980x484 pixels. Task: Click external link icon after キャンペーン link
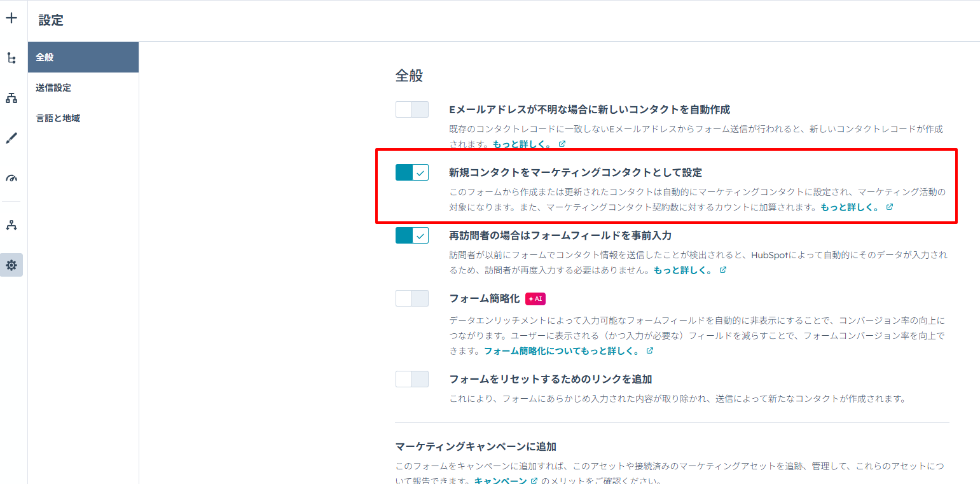pos(534,481)
